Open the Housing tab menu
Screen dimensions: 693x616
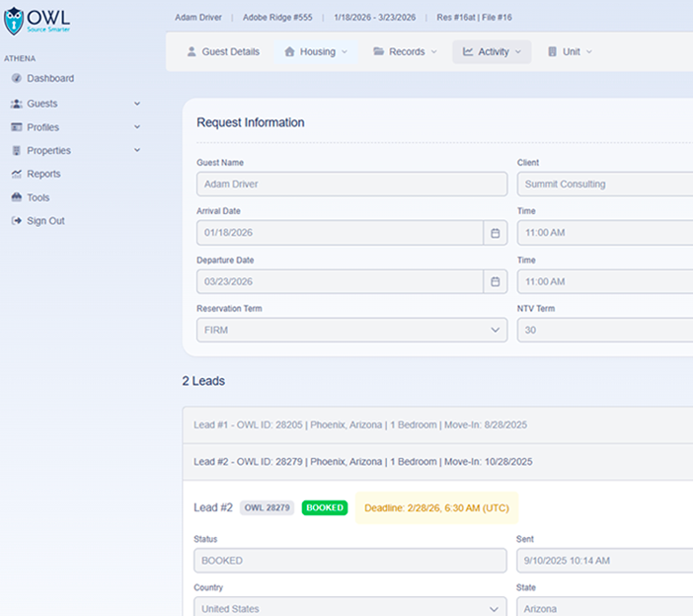[x=316, y=51]
